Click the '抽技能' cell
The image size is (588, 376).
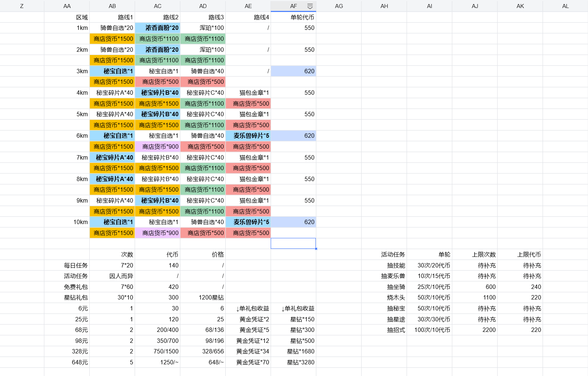(x=384, y=265)
